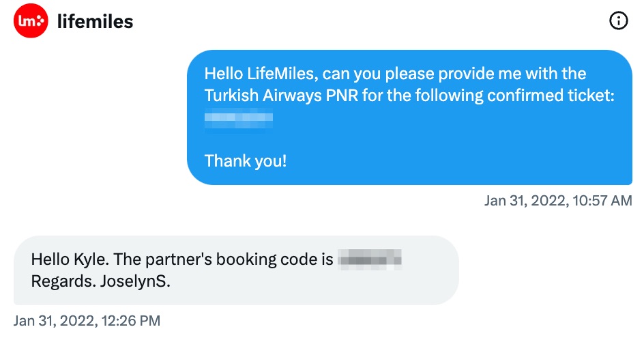Click "Regards. JoselynS." signature line
Viewport: 644px width, 340px height.
click(101, 281)
